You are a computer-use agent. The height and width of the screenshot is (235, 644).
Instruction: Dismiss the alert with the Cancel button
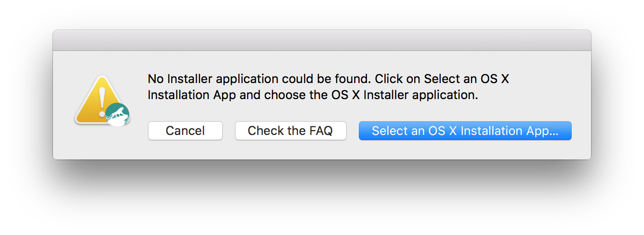click(185, 131)
